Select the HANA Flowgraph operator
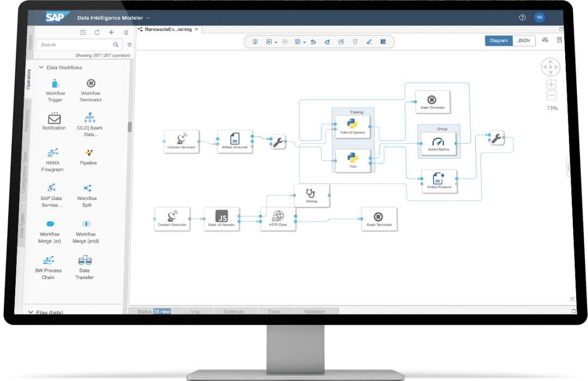Viewport: 588px width, 381px height. (x=52, y=160)
